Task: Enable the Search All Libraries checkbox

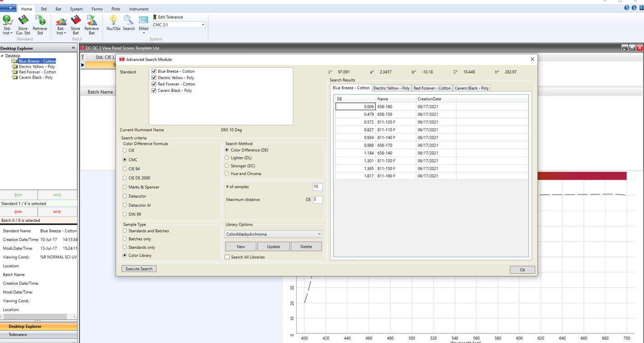Action: pyautogui.click(x=227, y=257)
